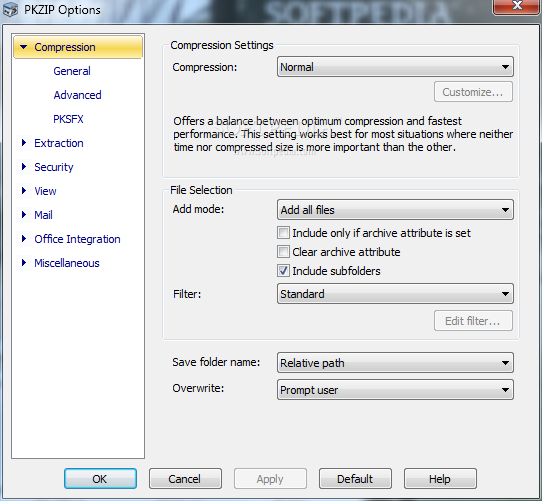Select the Office Integration category

[x=77, y=239]
